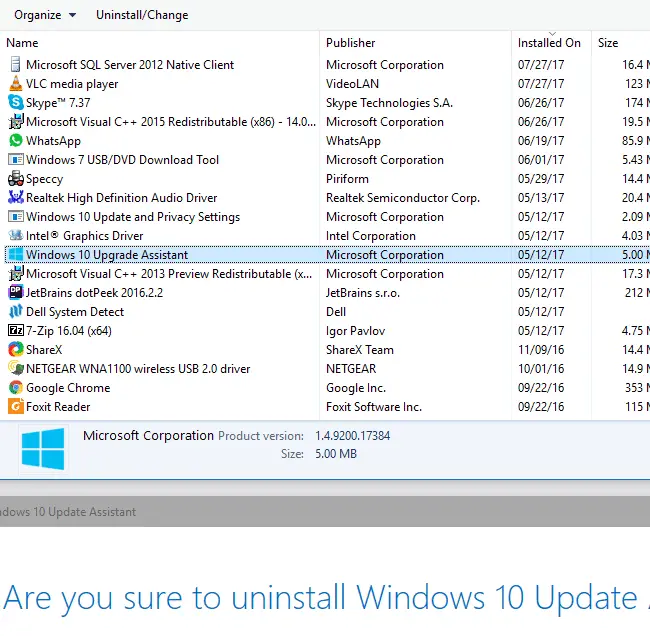The image size is (650, 636).
Task: Open the Organize dropdown menu
Action: [x=45, y=15]
